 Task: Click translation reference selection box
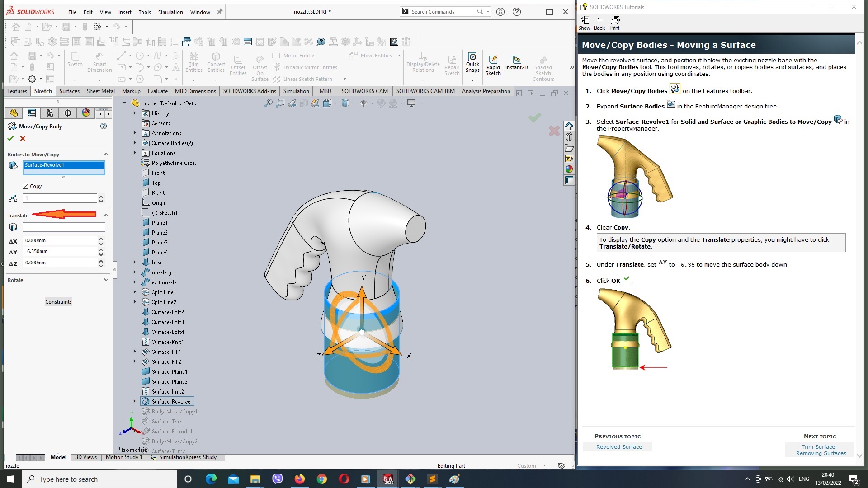click(64, 227)
